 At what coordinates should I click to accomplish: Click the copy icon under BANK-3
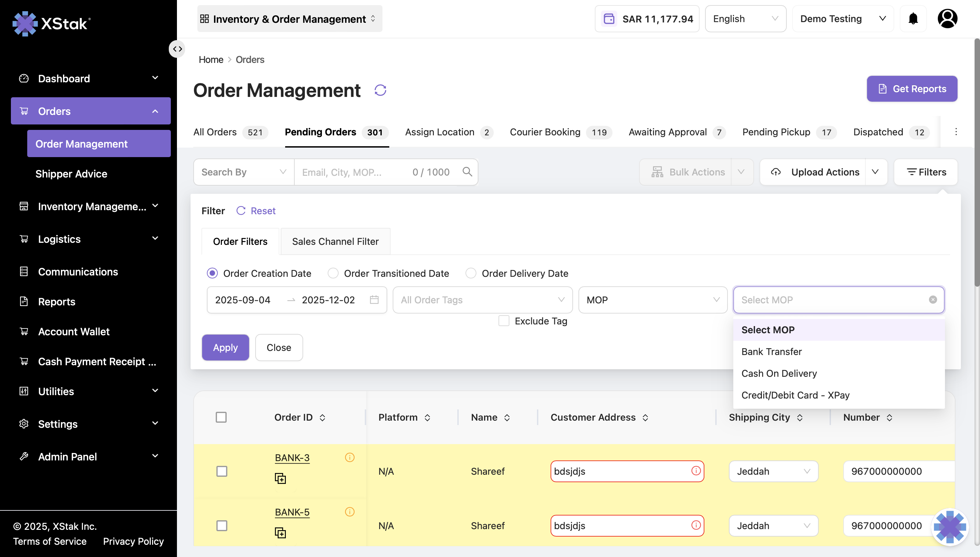coord(280,478)
